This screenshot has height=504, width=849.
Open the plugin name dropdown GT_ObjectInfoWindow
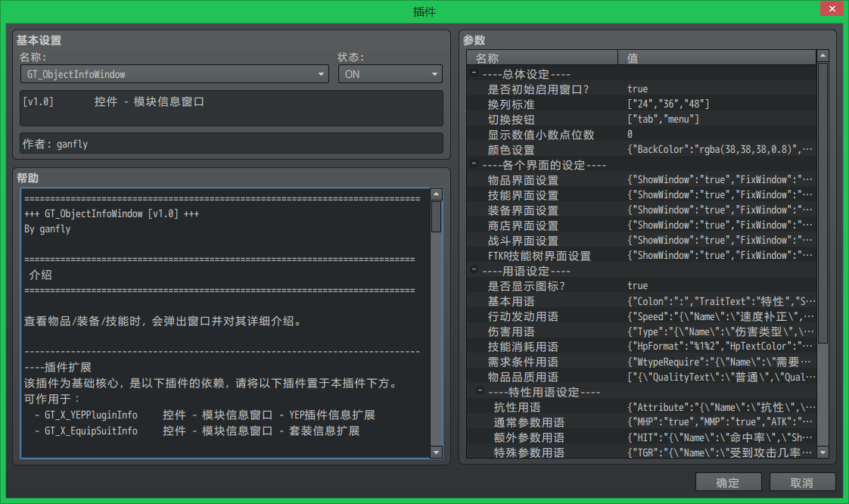point(174,74)
